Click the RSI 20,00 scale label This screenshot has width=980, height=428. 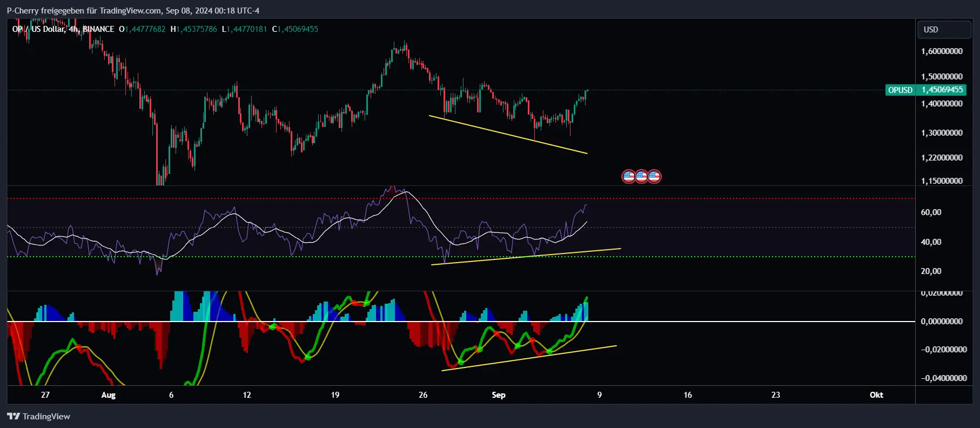(931, 271)
